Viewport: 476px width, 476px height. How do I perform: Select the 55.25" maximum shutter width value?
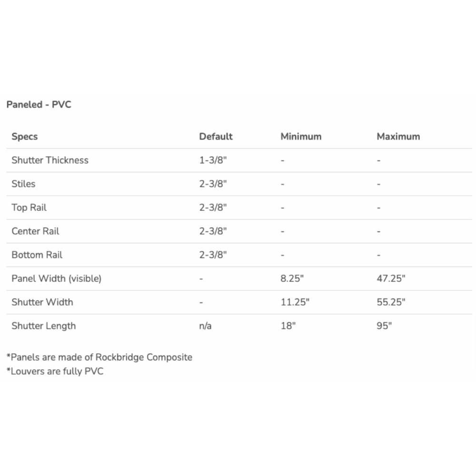391,302
